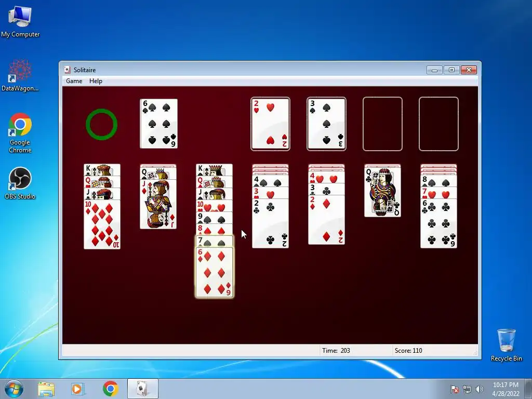532x399 pixels.
Task: Open Action Center flag tray icon
Action: point(454,389)
